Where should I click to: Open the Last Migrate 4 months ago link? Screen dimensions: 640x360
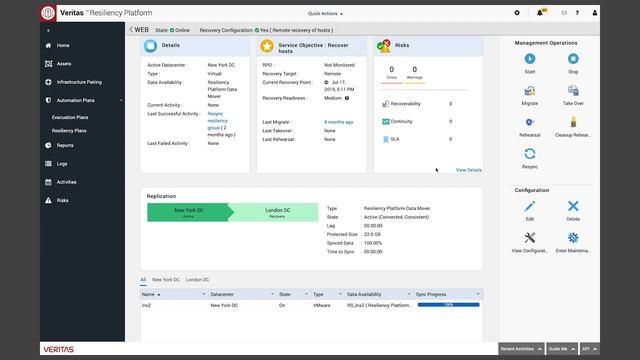(x=338, y=122)
